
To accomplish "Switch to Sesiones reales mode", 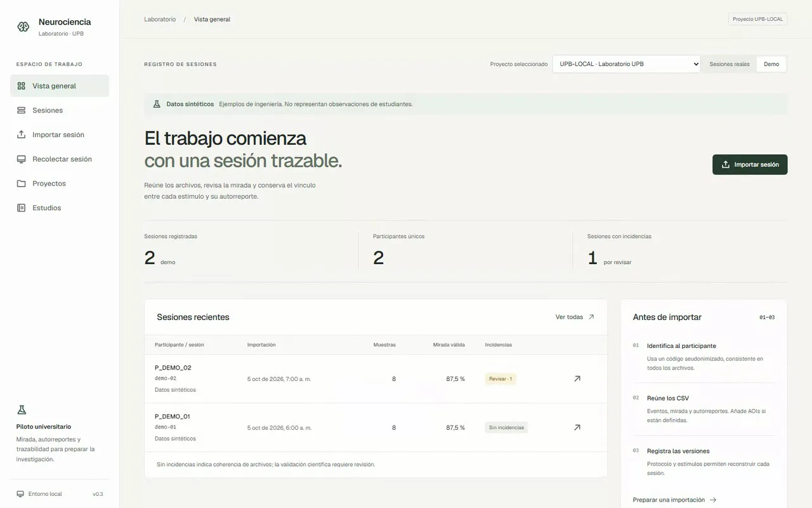I will tap(730, 64).
